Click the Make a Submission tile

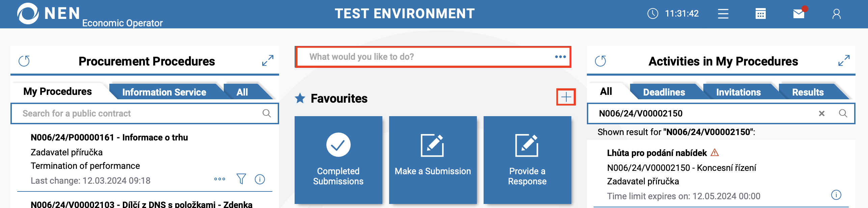tap(433, 160)
